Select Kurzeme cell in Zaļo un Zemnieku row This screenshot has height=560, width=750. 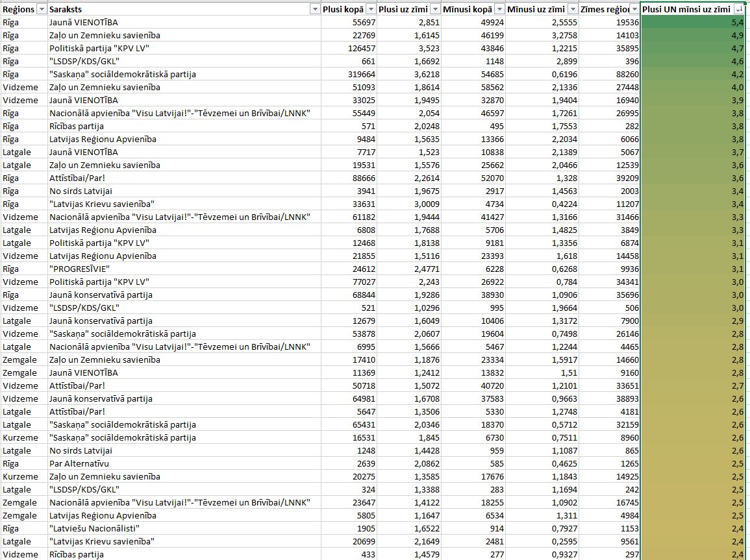click(25, 476)
